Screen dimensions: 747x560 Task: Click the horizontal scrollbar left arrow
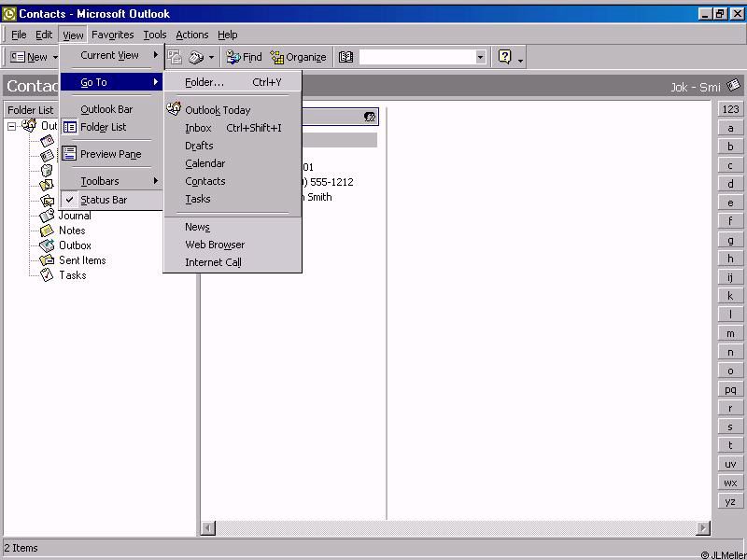(208, 527)
